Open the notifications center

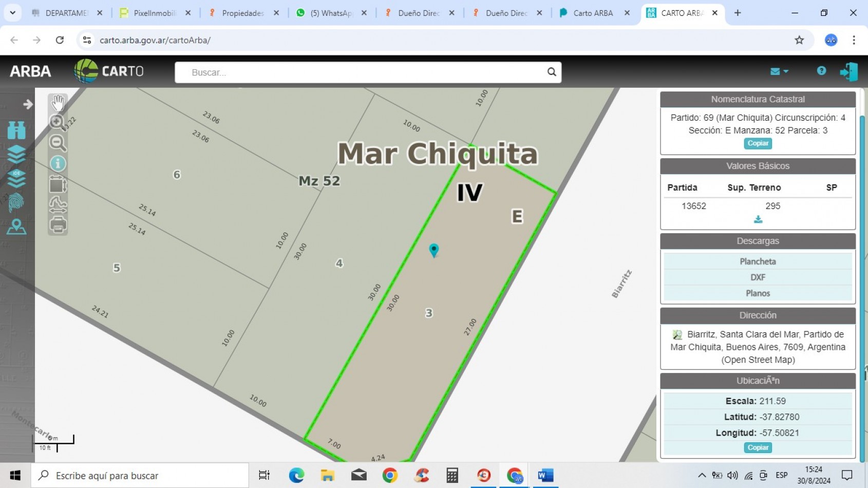click(847, 475)
